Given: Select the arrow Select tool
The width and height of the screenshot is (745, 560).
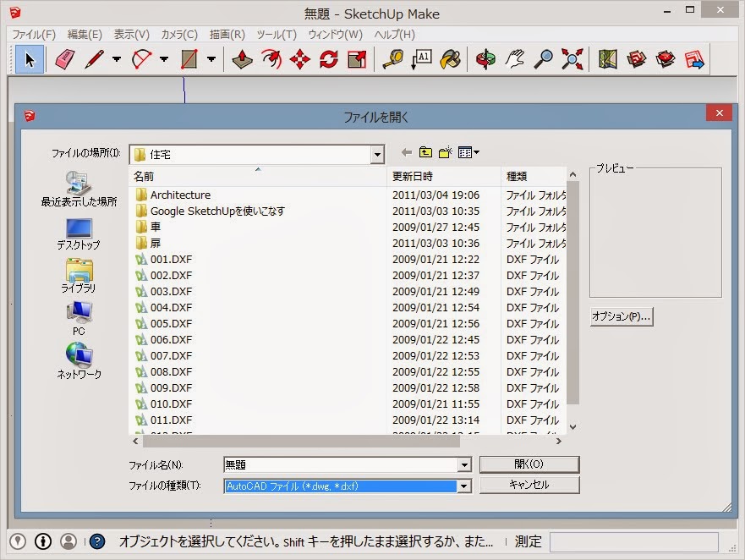Looking at the screenshot, I should [x=30, y=59].
